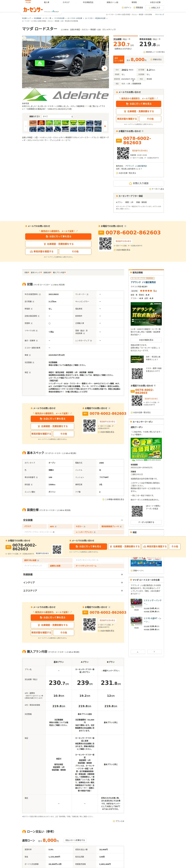This screenshot has height=868, width=186.
Task: Select 保険/ローン/他 tab
Action: pos(112,2)
